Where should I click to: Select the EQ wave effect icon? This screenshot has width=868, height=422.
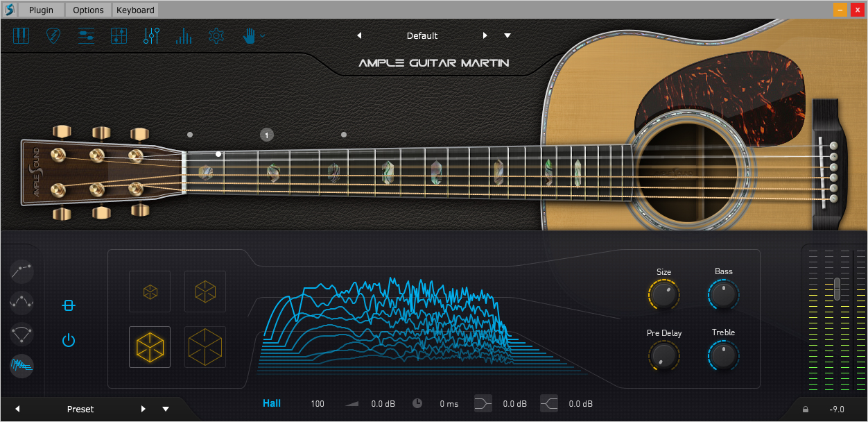[22, 301]
